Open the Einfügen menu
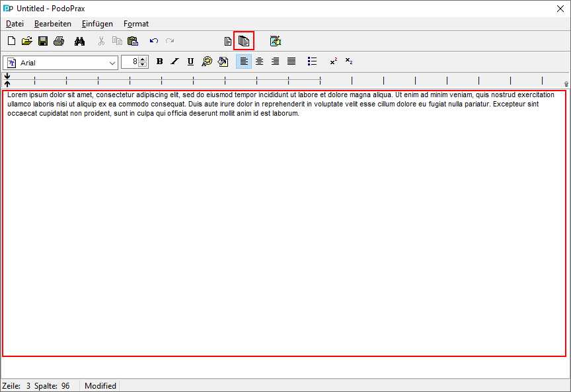Viewport: 571px width, 392px height. [97, 24]
